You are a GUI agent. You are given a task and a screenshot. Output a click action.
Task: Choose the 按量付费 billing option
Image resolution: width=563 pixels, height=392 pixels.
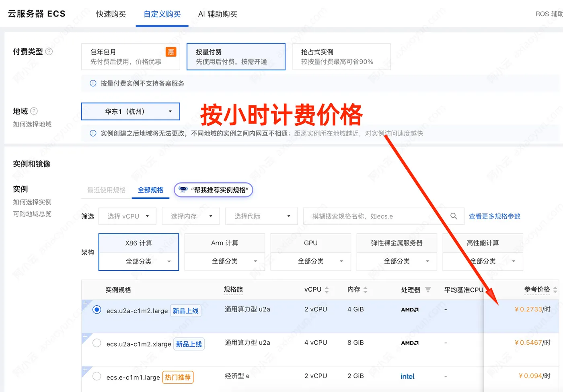point(236,57)
